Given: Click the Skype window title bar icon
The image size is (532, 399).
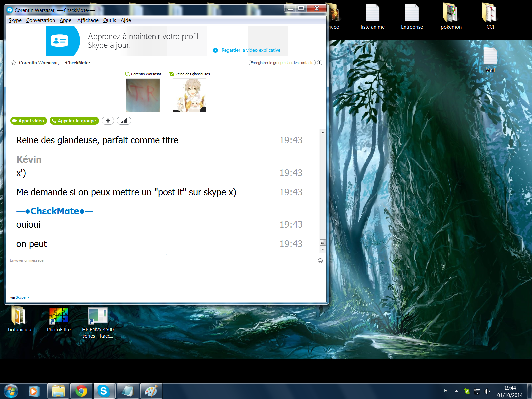Looking at the screenshot, I should pos(10,10).
